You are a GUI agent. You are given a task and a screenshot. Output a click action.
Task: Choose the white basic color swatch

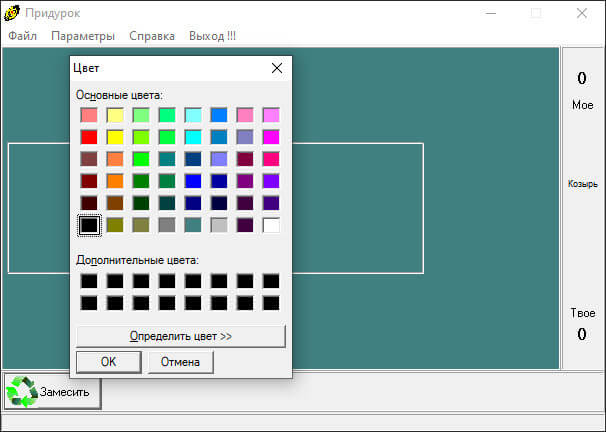(x=271, y=225)
